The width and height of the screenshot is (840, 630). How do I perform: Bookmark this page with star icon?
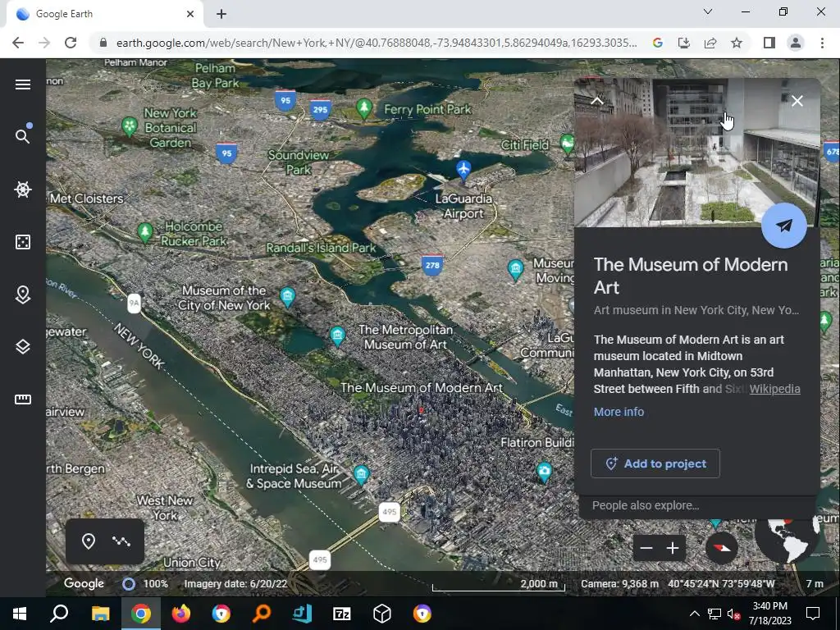tap(737, 43)
